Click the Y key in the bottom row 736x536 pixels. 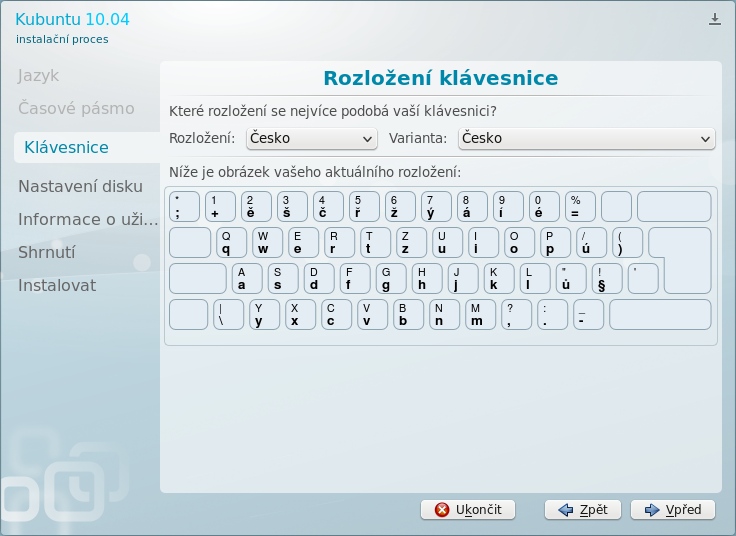[265, 315]
